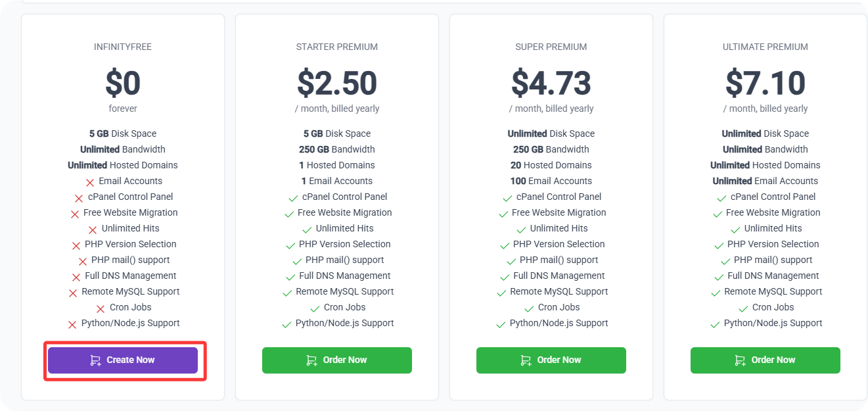The width and height of the screenshot is (868, 411).
Task: Click the cart icon on Starter Premium's Order Now
Action: coord(312,360)
